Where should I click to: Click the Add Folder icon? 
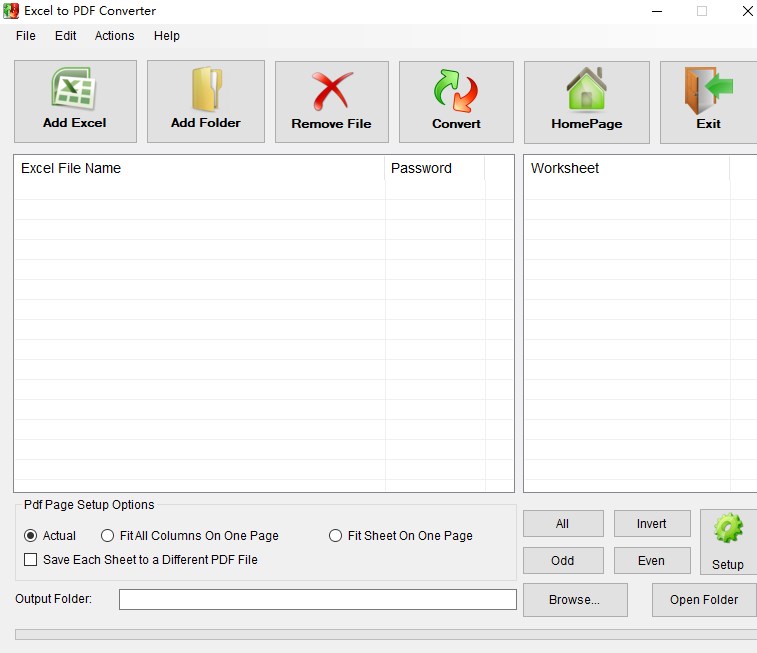click(x=205, y=90)
